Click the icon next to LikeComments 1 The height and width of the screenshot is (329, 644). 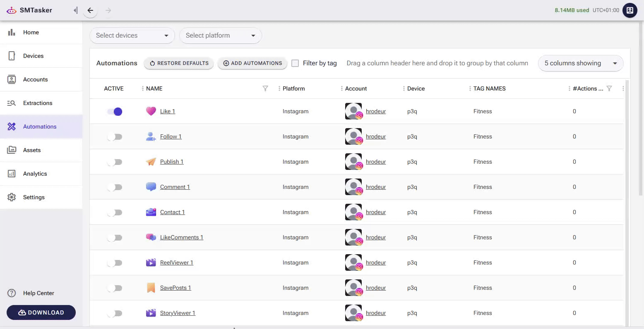point(151,237)
